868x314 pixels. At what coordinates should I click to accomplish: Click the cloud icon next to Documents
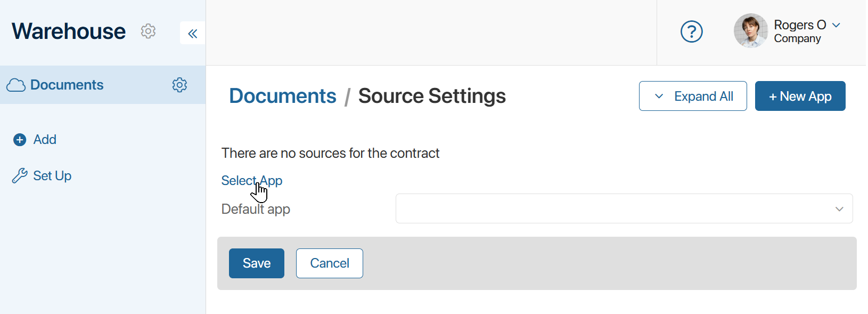(16, 85)
